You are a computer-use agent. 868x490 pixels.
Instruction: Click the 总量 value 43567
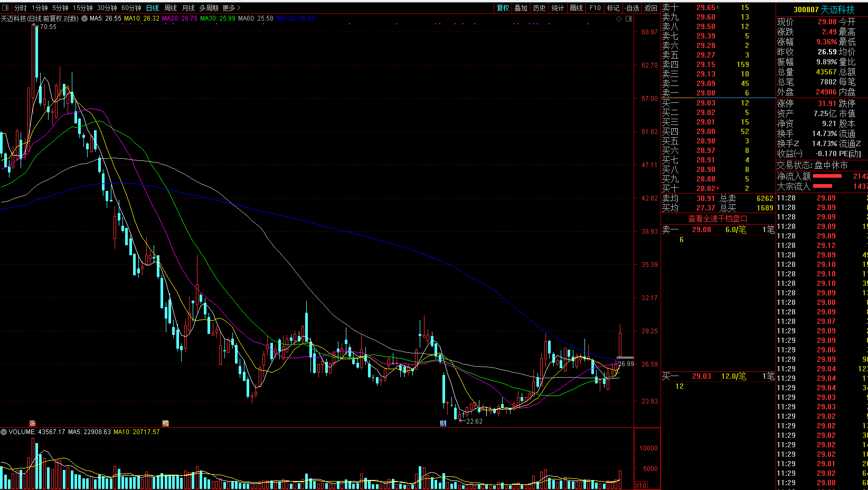pos(826,72)
